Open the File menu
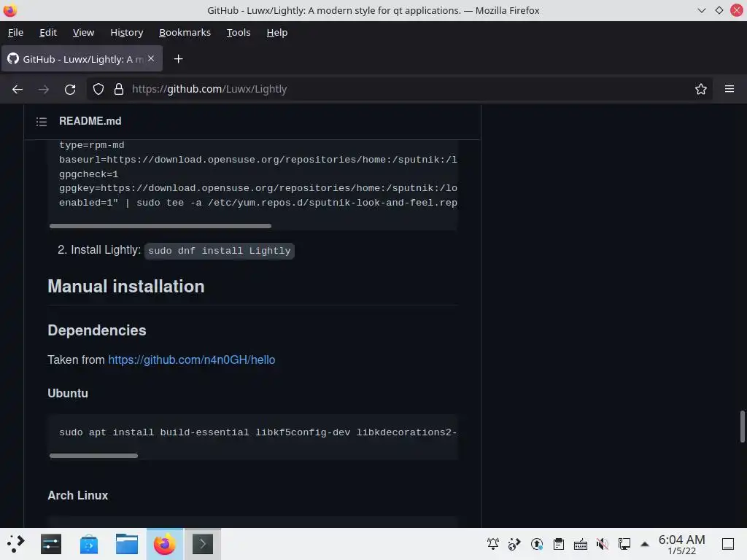The image size is (747, 560). (16, 32)
